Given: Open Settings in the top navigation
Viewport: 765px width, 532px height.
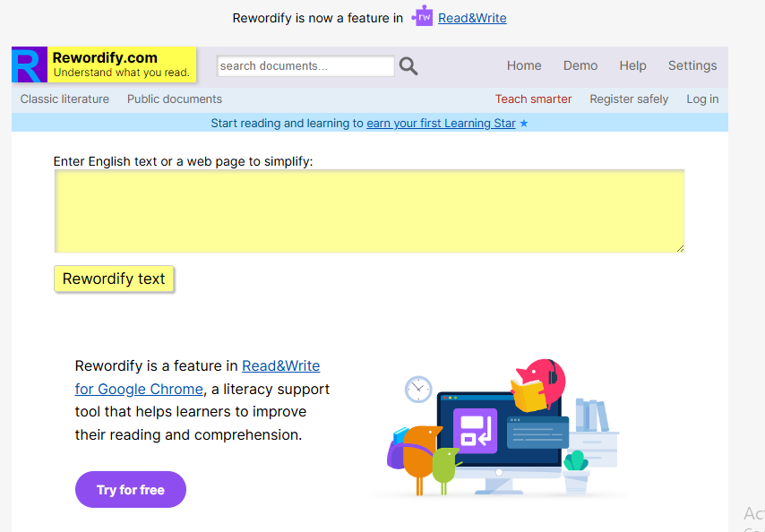Looking at the screenshot, I should pos(692,65).
